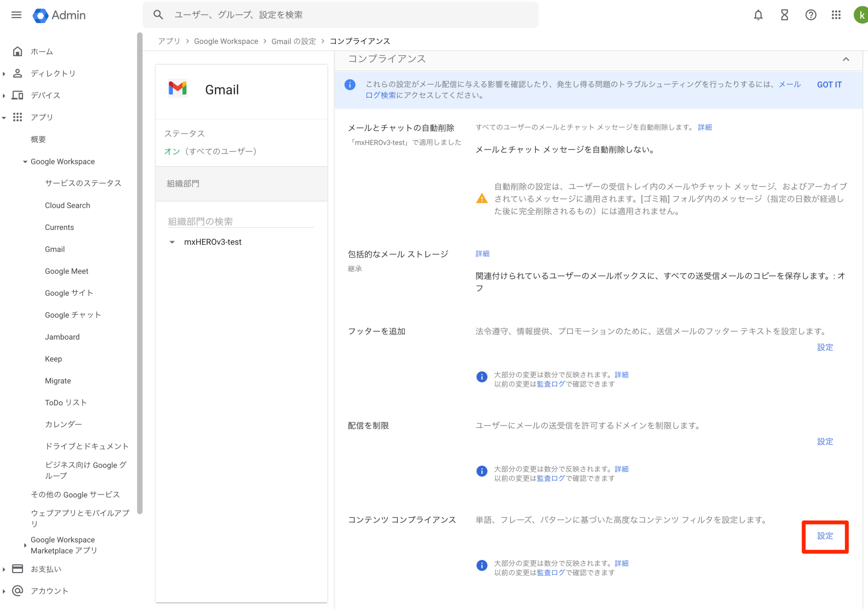
Task: Open the help question mark icon
Action: click(811, 15)
